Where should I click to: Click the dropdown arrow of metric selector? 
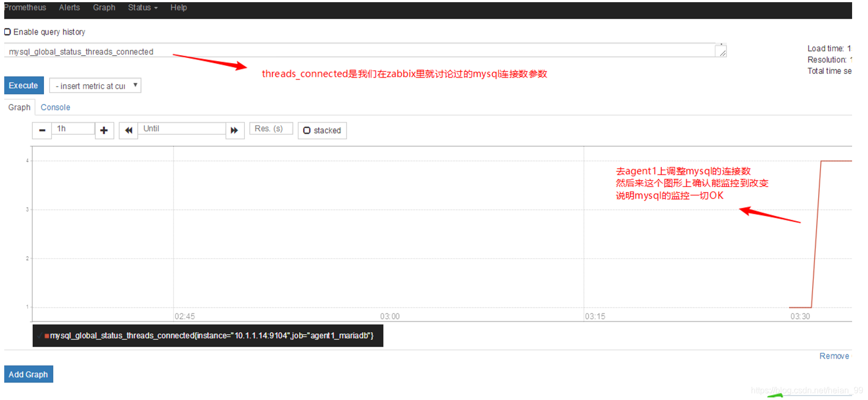click(x=136, y=85)
